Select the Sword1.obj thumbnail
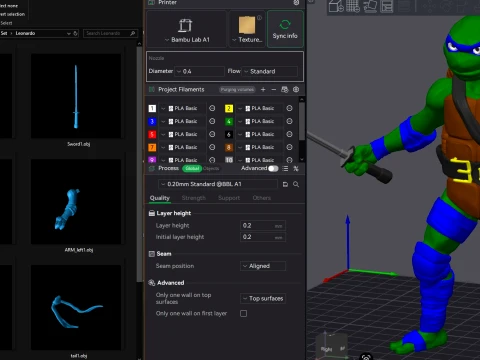 tap(76, 96)
